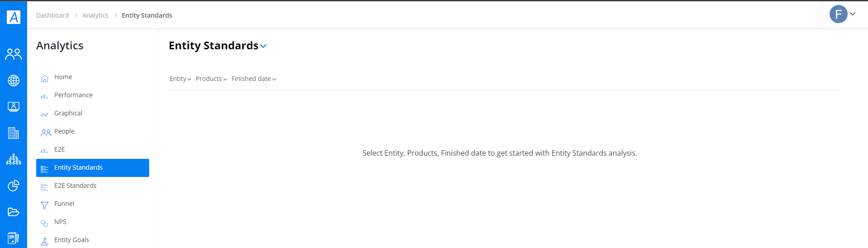The image size is (868, 248).
Task: Click the app logo in the sidebar
Action: [x=14, y=17]
